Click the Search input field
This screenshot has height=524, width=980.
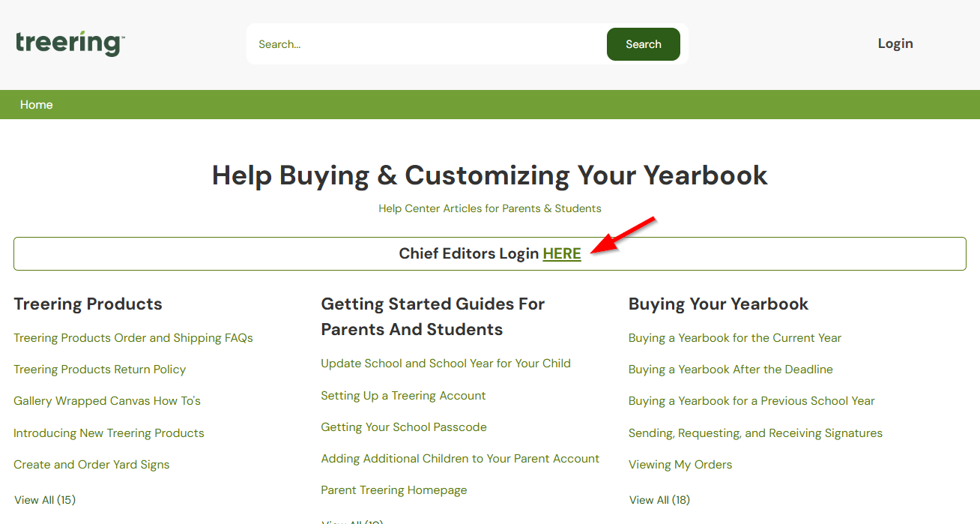427,44
